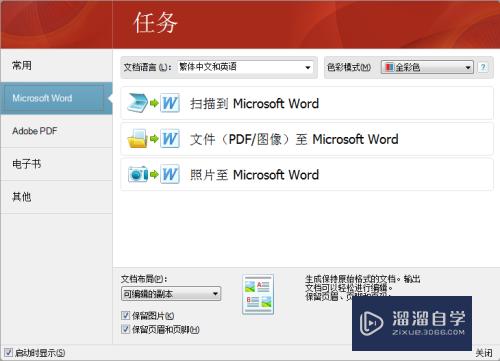Click the folder icon for file to Word

point(137,139)
